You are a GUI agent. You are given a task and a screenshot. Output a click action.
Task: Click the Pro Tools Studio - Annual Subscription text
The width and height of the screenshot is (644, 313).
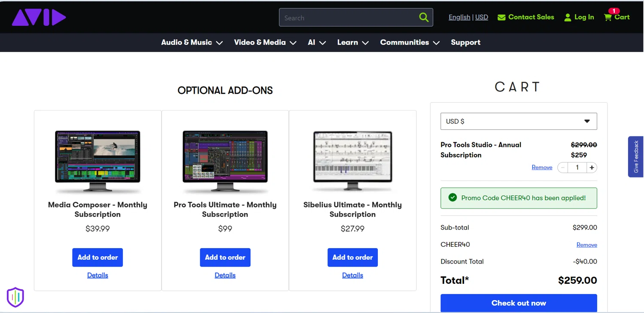click(x=481, y=150)
